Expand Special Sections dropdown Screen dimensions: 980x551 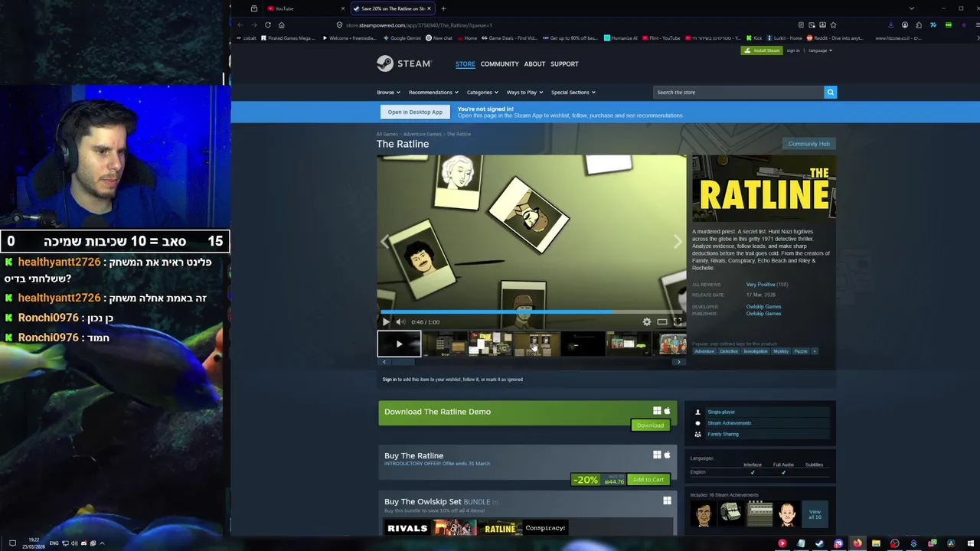[573, 93]
